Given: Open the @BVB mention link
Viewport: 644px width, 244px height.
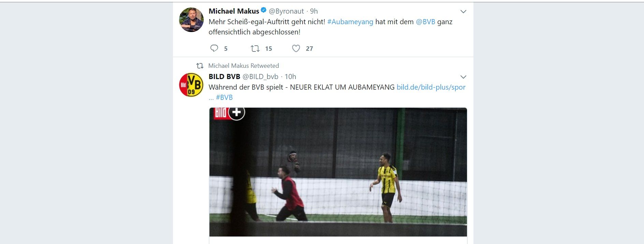Looking at the screenshot, I should point(425,22).
